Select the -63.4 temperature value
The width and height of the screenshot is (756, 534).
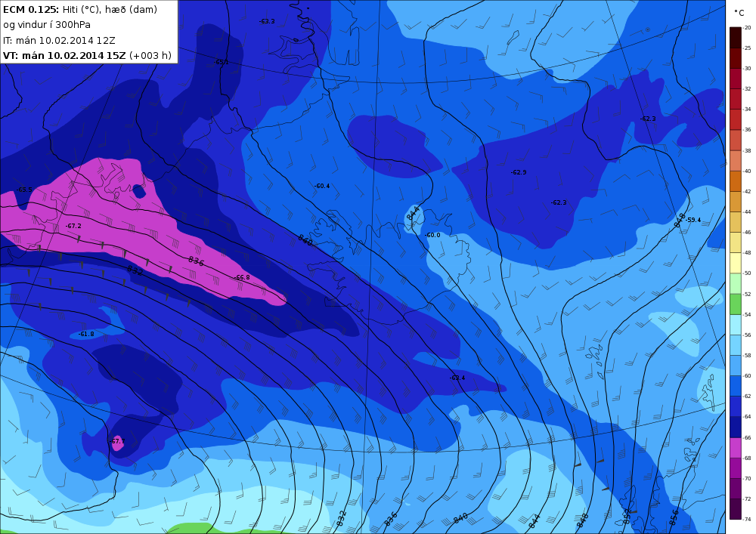[457, 378]
